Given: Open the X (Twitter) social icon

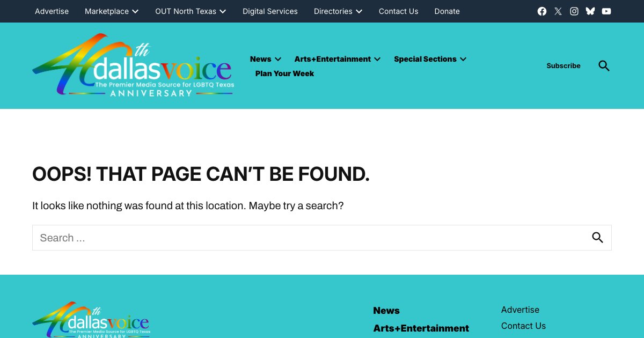Looking at the screenshot, I should (x=558, y=11).
